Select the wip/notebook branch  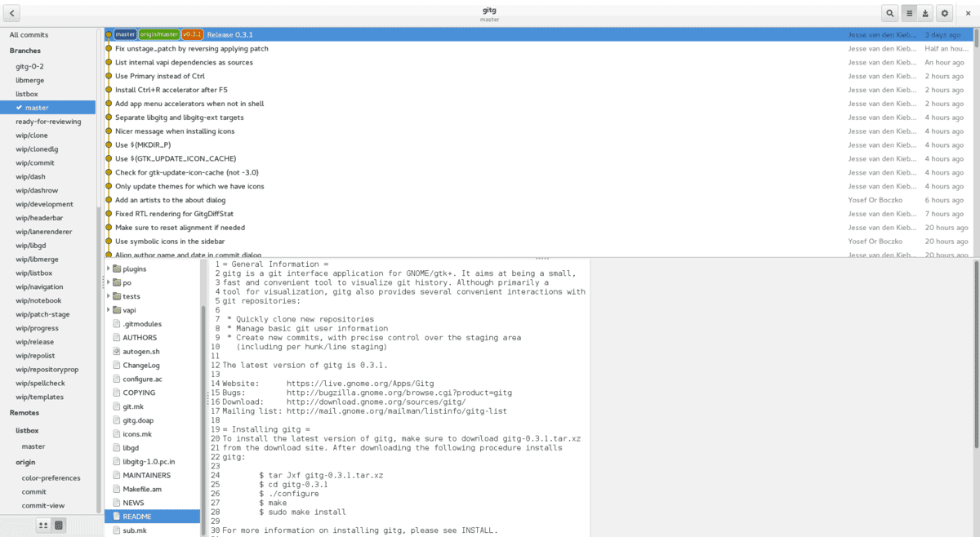(x=47, y=300)
